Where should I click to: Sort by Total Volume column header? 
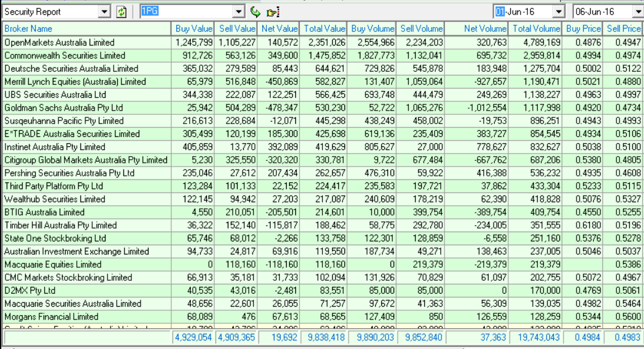click(x=535, y=29)
